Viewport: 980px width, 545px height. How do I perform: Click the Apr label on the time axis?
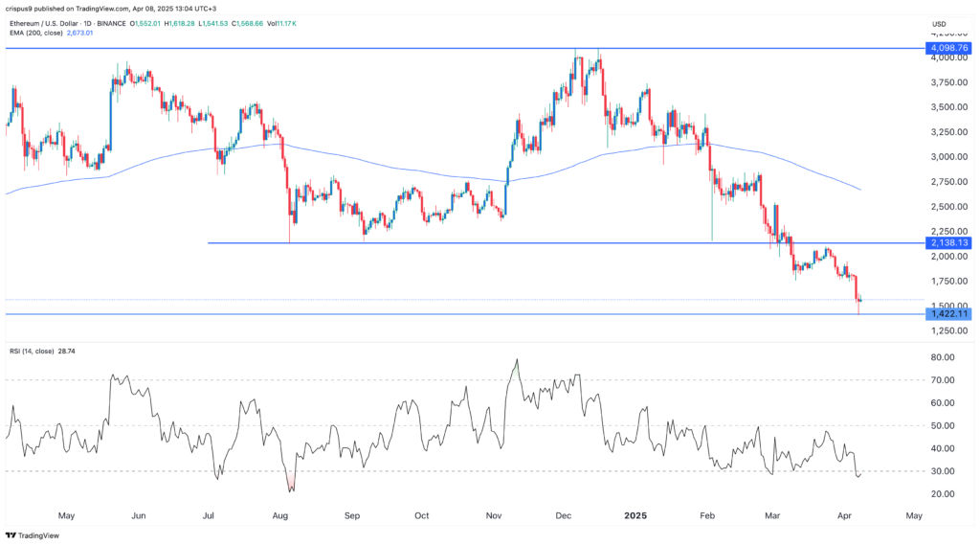[x=845, y=515]
